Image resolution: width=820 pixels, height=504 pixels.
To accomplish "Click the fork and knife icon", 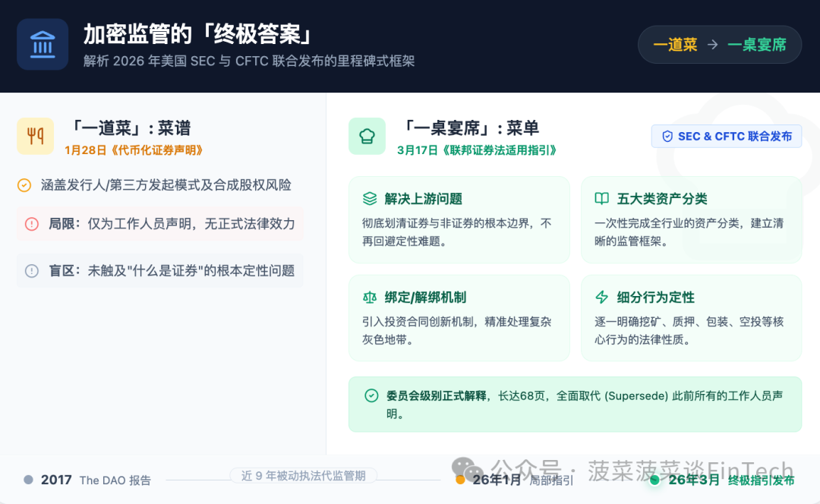I will [35, 136].
